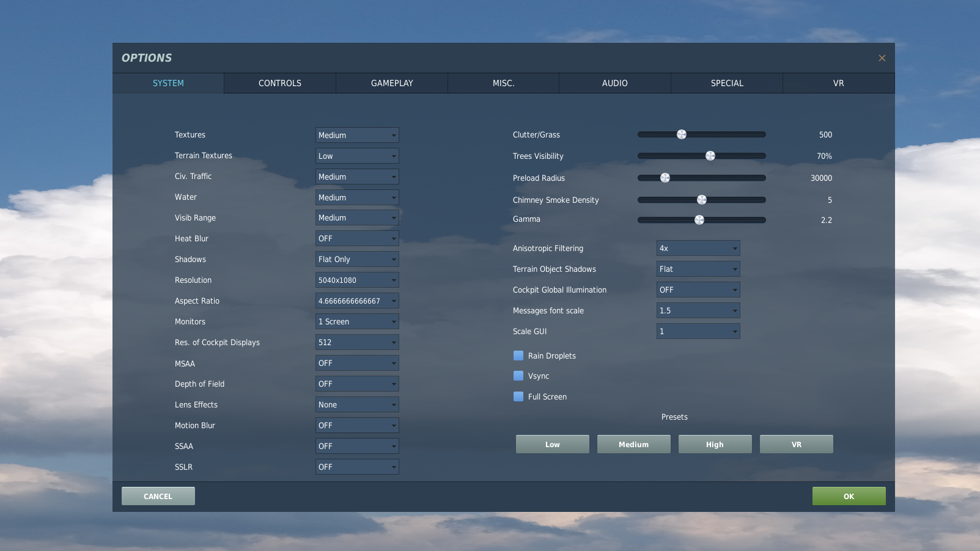This screenshot has height=551, width=980.
Task: Change the Water quality dropdown
Action: pos(357,197)
